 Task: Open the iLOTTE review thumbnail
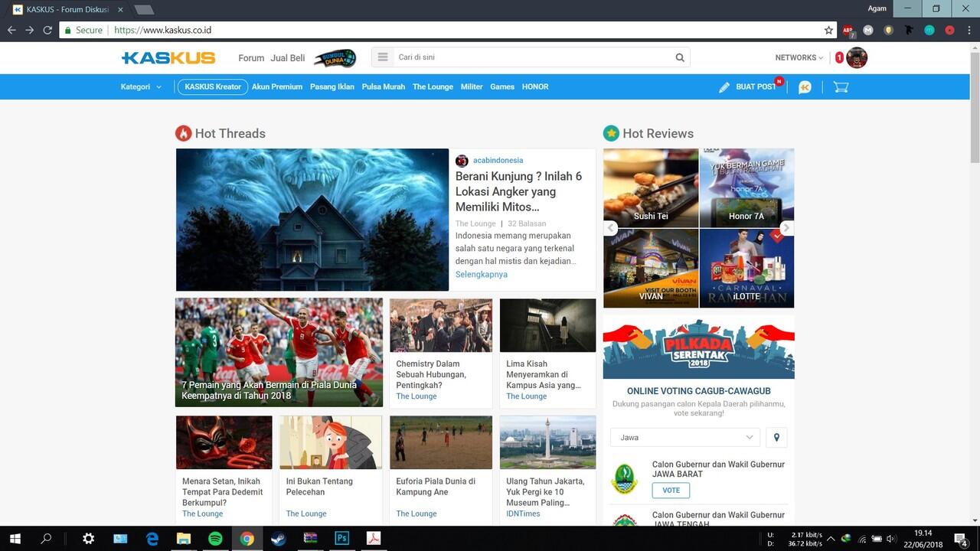pos(746,269)
